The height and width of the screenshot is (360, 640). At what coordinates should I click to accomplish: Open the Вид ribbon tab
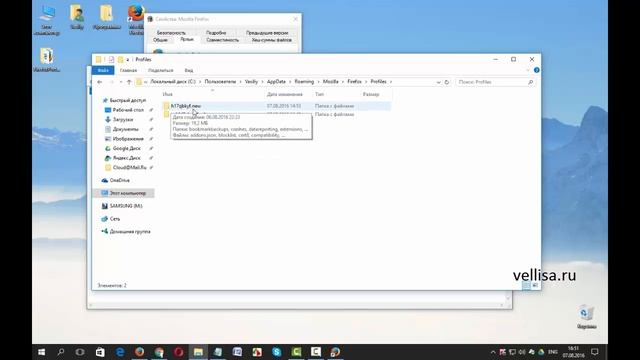(189, 70)
